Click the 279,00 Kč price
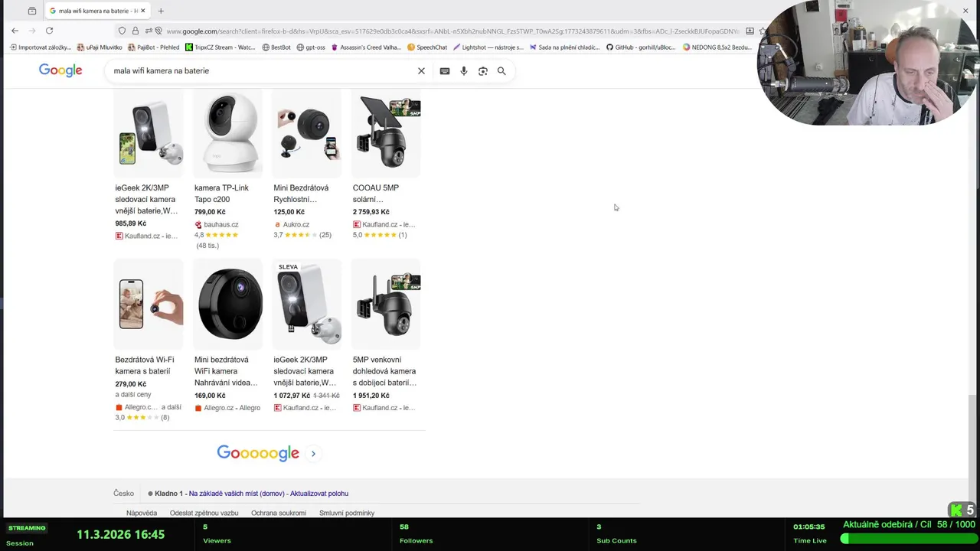Screen dimensions: 980x551 (131, 384)
